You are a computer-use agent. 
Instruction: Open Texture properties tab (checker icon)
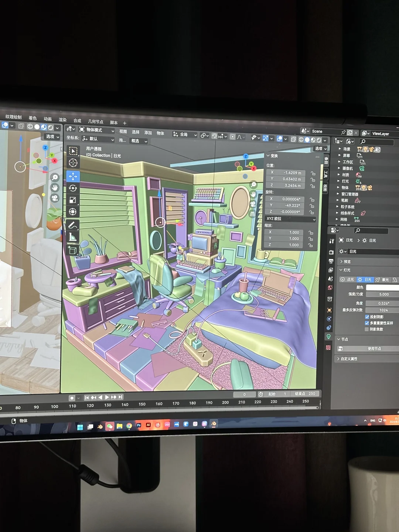tap(328, 348)
